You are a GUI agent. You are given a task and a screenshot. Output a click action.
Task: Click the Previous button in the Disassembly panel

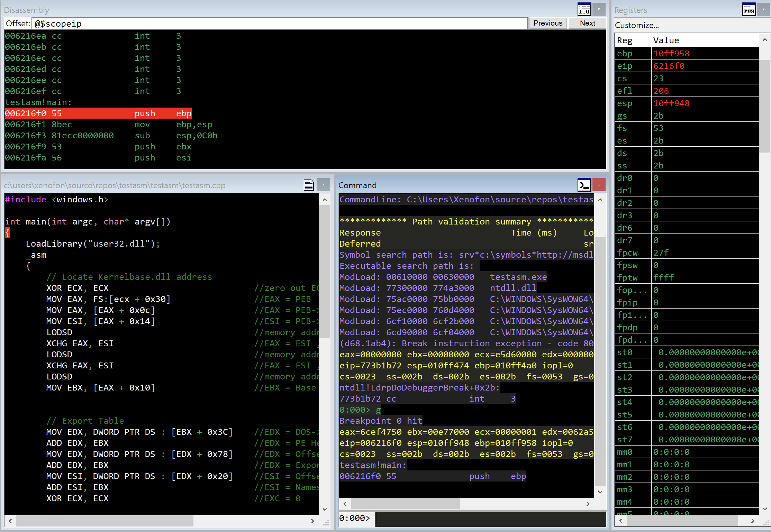pos(547,23)
